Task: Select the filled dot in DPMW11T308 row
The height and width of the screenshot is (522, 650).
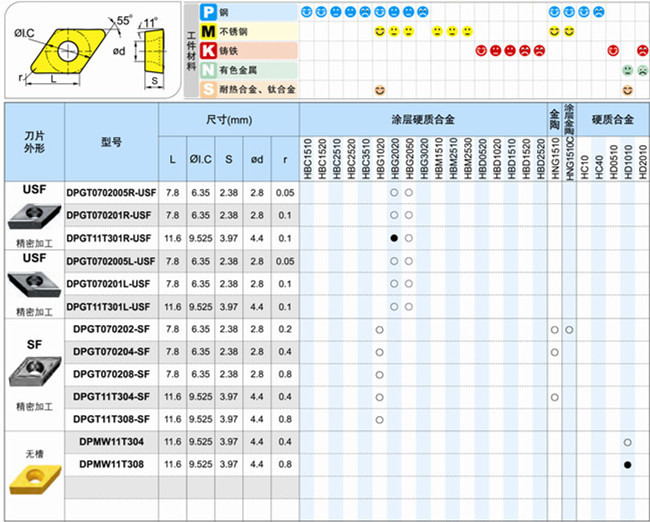Action: [x=627, y=465]
